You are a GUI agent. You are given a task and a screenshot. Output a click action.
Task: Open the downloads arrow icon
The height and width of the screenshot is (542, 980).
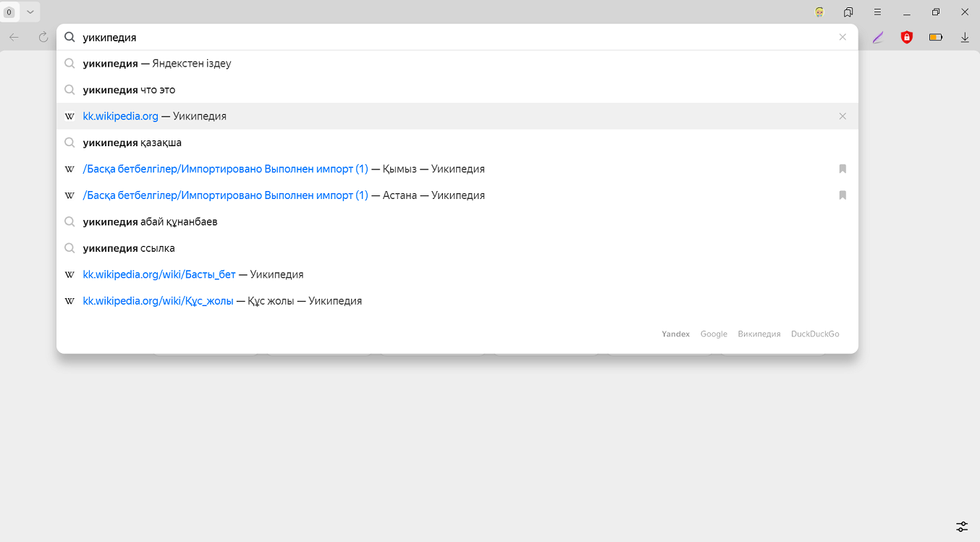pos(965,37)
